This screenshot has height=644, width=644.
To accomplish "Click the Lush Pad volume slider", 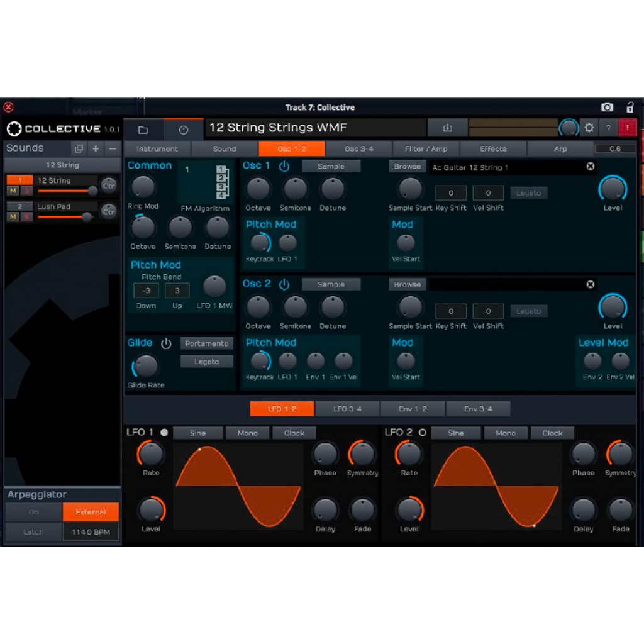I will pyautogui.click(x=65, y=217).
